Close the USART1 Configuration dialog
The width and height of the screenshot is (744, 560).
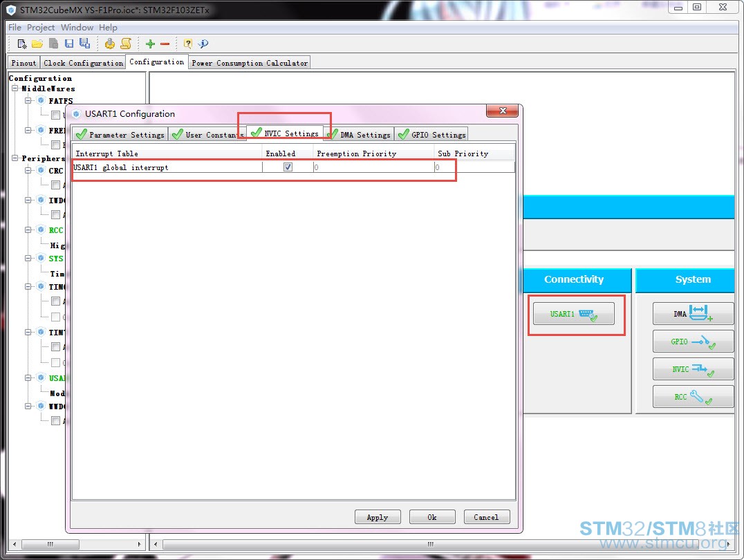point(503,111)
